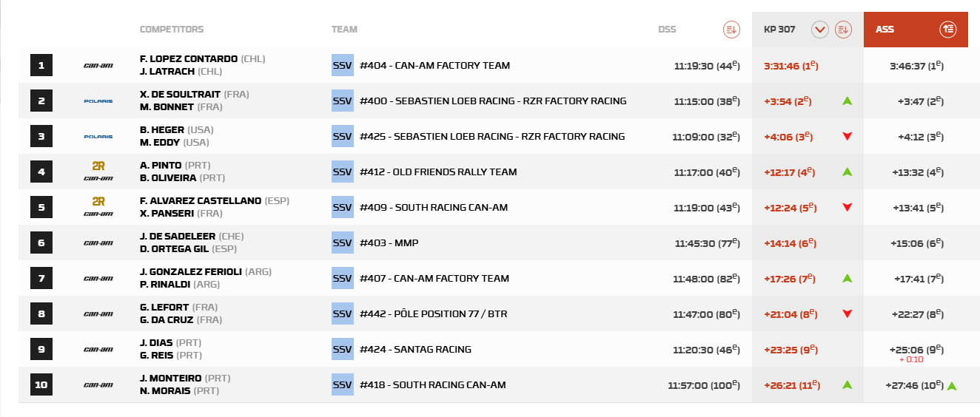
Task: Toggle the ASS column sort order icon
Action: tap(948, 30)
